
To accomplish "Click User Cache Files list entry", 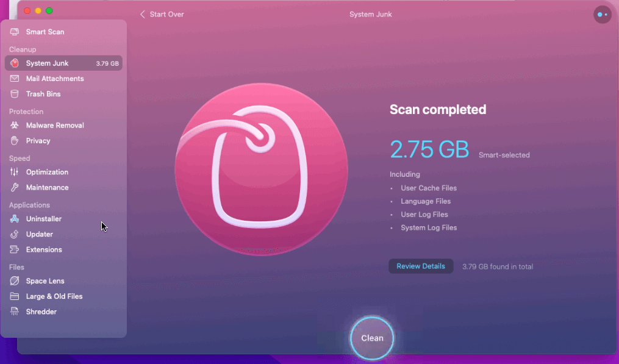I will [x=429, y=188].
